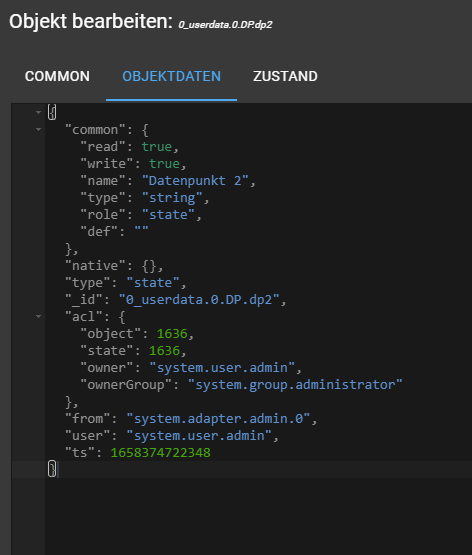Click the owner value "system.user.admin"
This screenshot has height=555, width=472.
222,367
